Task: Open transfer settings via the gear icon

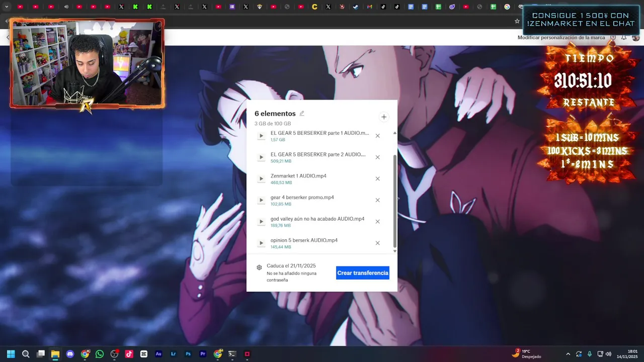Action: click(259, 267)
